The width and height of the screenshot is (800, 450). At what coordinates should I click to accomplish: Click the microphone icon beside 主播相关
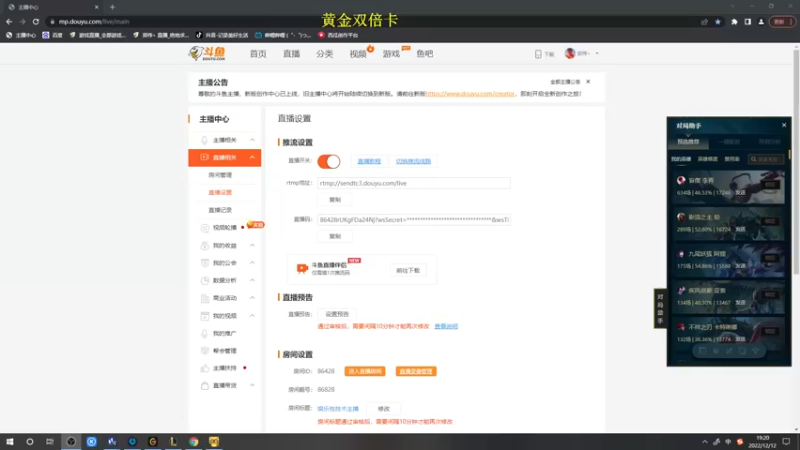coord(205,140)
